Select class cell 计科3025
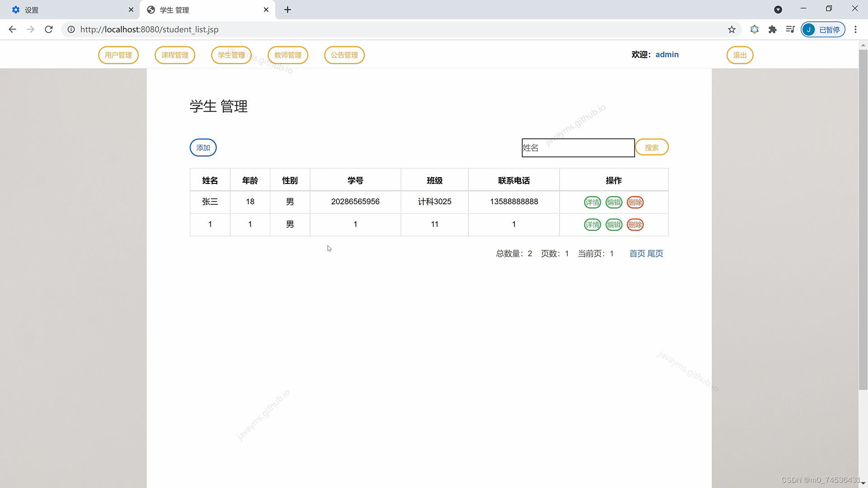This screenshot has width=868, height=488. [434, 202]
